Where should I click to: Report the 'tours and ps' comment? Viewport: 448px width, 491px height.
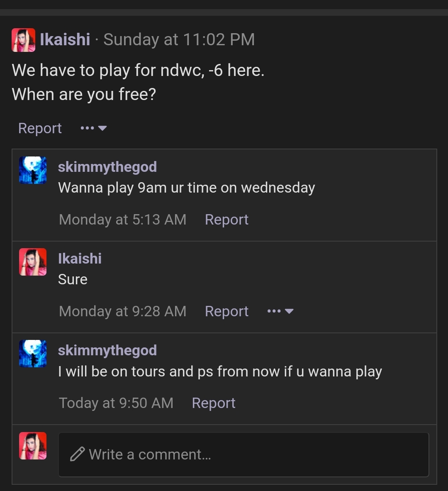pyautogui.click(x=214, y=403)
